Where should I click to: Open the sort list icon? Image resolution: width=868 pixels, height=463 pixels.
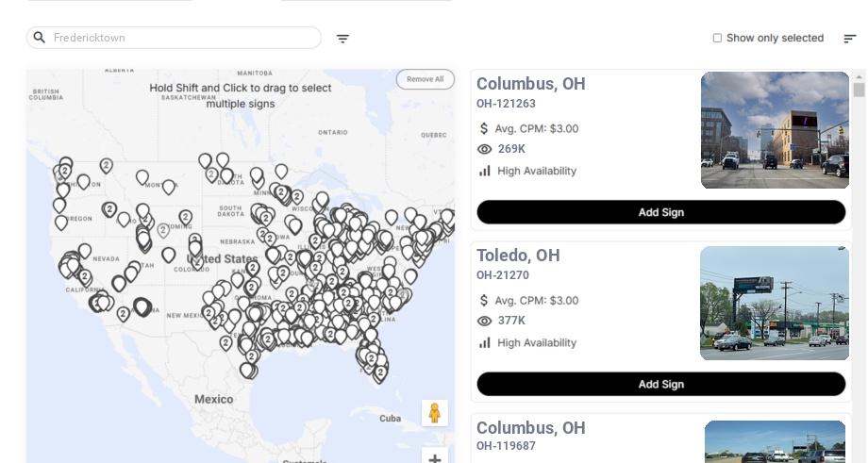(849, 39)
